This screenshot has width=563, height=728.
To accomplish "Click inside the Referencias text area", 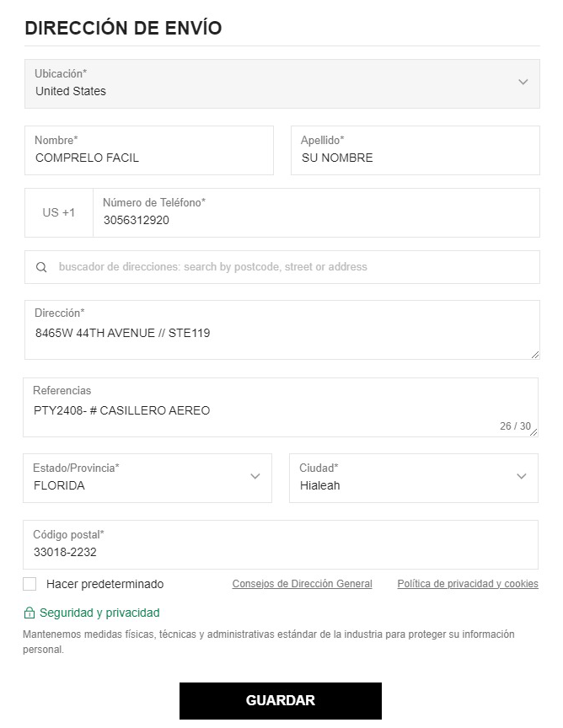I will 281,407.
